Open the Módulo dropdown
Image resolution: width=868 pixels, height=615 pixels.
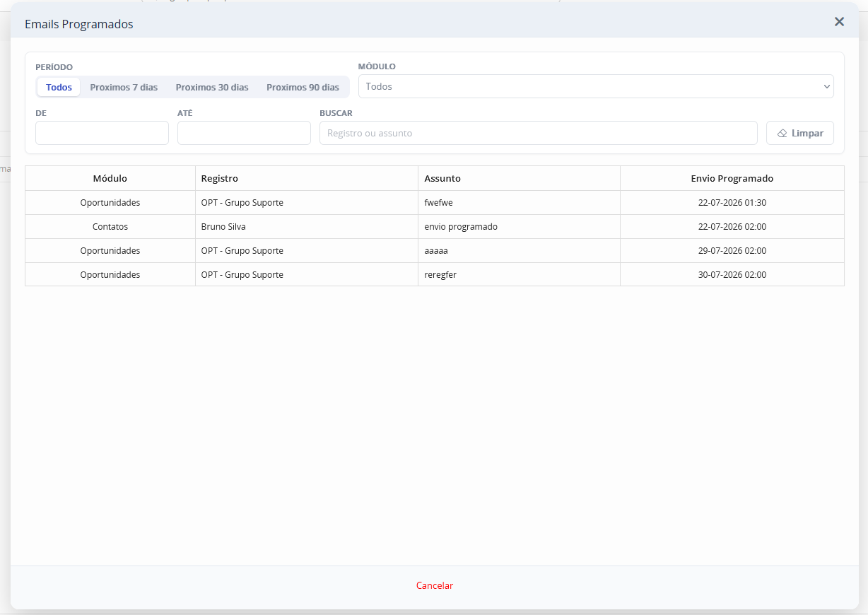(x=596, y=86)
